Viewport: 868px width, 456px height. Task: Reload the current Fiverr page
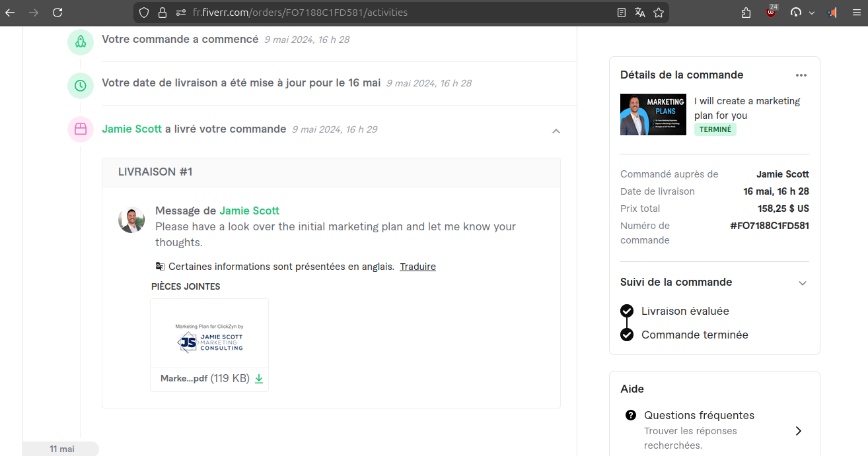[x=57, y=13]
